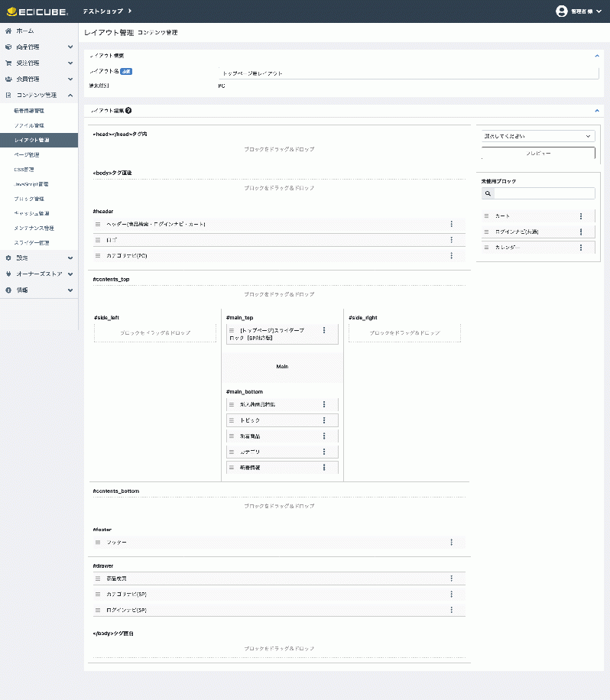Viewport: 610px width, 700px height.
Task: Open ブロック管理 in the sidebar
Action: (39, 199)
